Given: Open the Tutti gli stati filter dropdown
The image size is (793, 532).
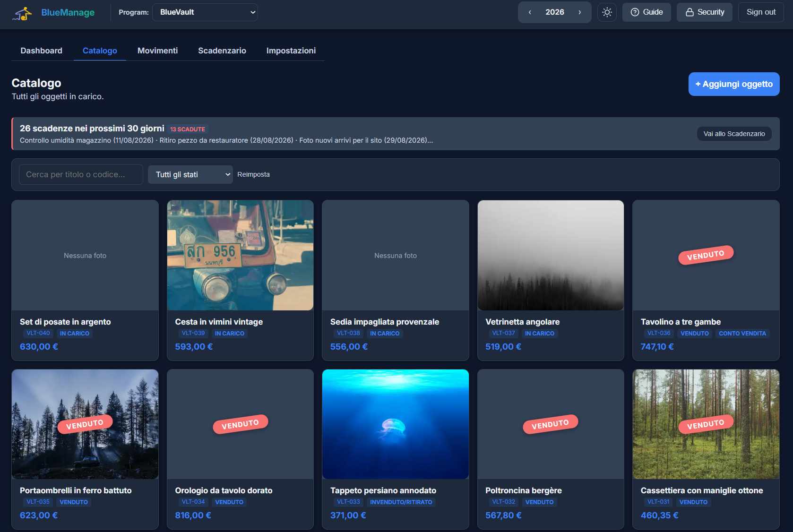Looking at the screenshot, I should (x=190, y=175).
